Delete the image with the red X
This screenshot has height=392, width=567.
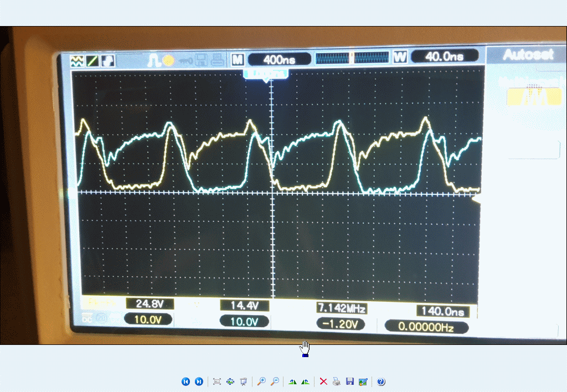point(323,381)
